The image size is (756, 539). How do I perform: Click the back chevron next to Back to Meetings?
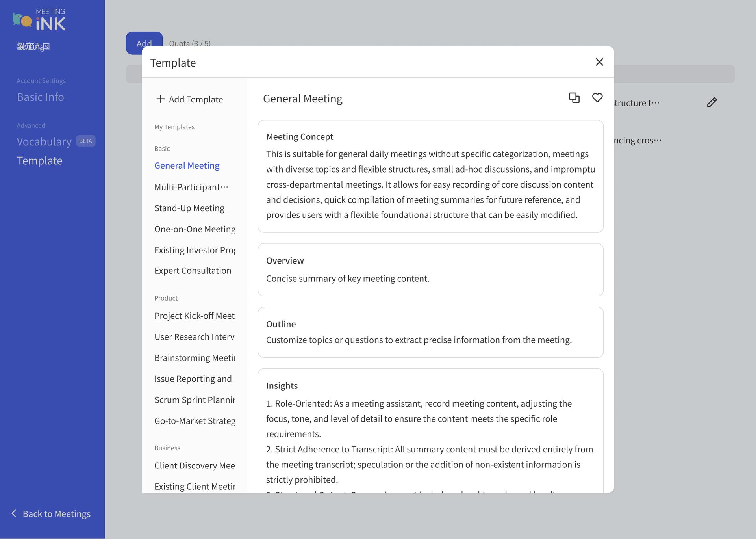(x=13, y=513)
